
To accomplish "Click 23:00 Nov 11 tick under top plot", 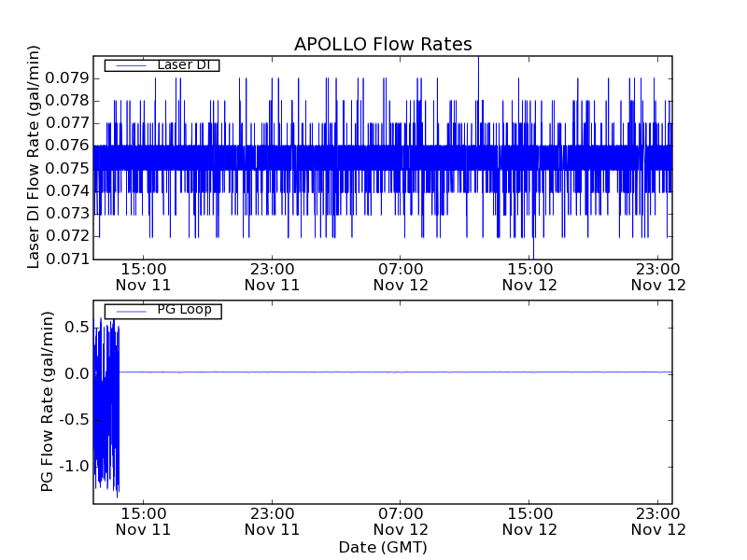I will tap(272, 277).
